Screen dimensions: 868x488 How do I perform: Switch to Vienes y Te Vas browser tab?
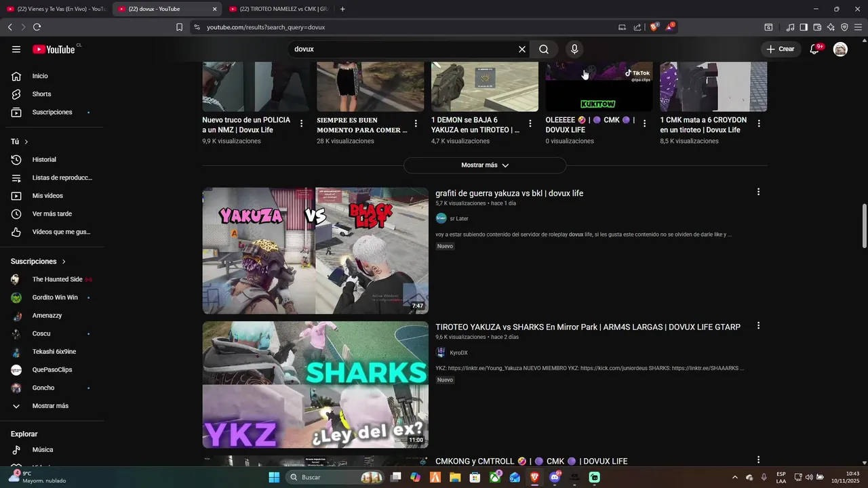pyautogui.click(x=56, y=9)
